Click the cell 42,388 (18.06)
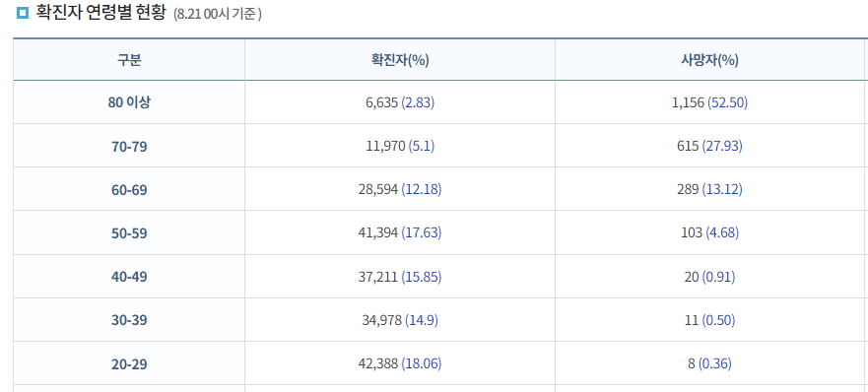The width and height of the screenshot is (868, 392). tap(400, 363)
